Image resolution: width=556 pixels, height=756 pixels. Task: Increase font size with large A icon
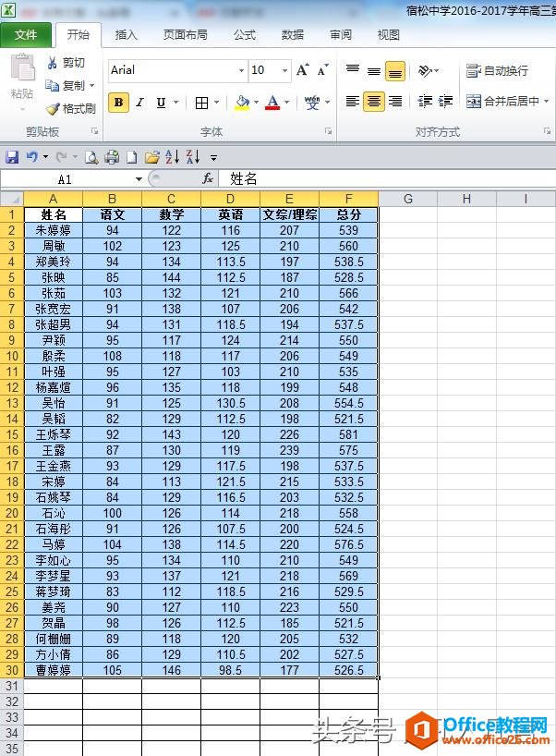pyautogui.click(x=303, y=70)
